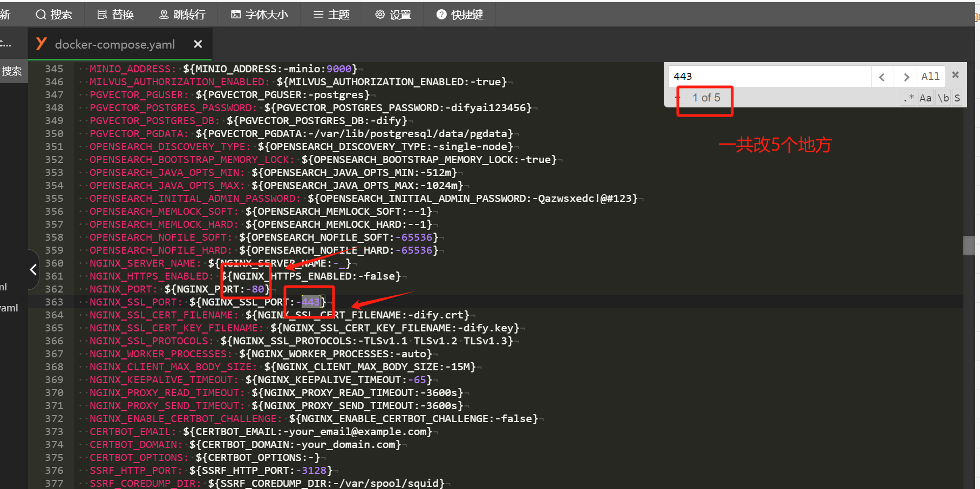980x489 pixels.
Task: Toggle regular expression search option
Action: (908, 98)
